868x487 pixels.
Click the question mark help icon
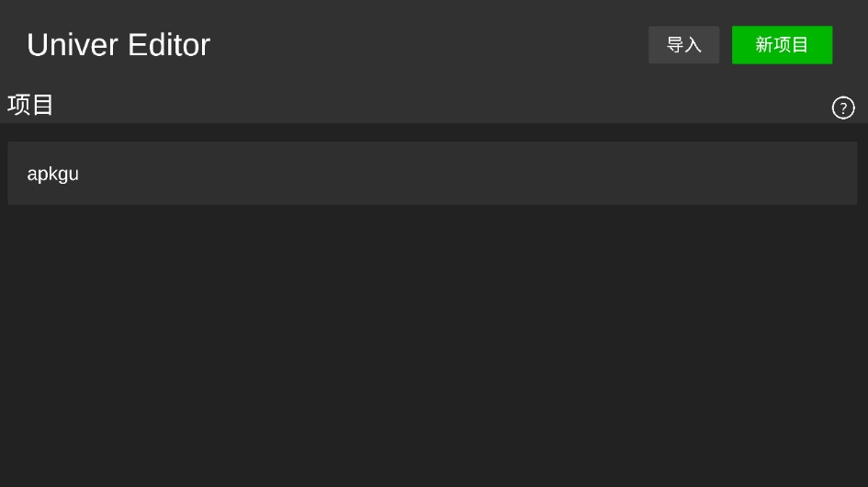tap(843, 108)
